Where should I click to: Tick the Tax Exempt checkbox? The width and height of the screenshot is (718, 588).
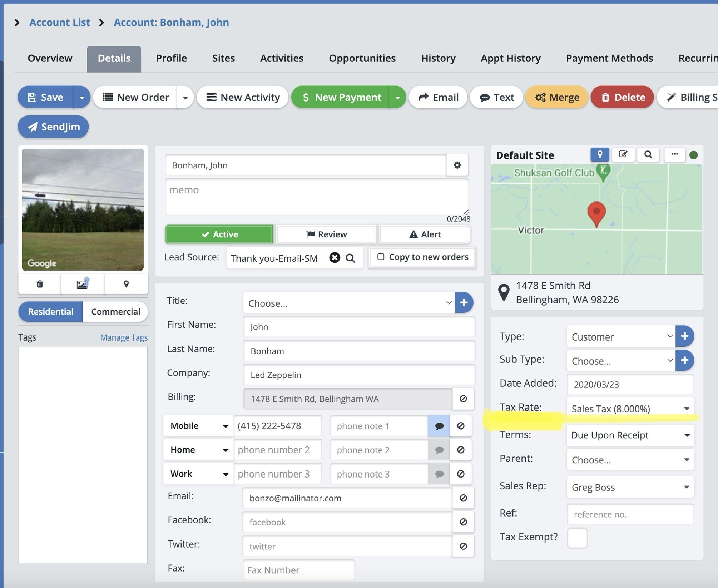pyautogui.click(x=577, y=538)
